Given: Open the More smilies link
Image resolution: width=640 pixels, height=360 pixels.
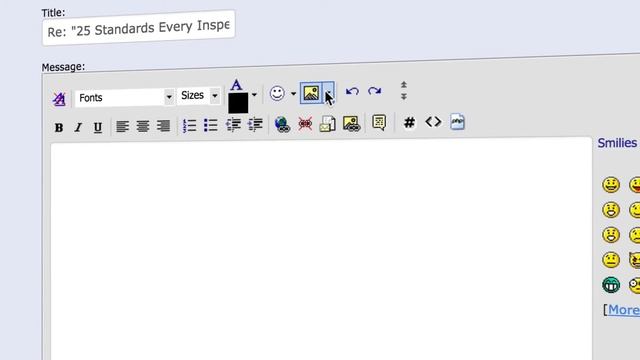Looking at the screenshot, I should coord(624,310).
